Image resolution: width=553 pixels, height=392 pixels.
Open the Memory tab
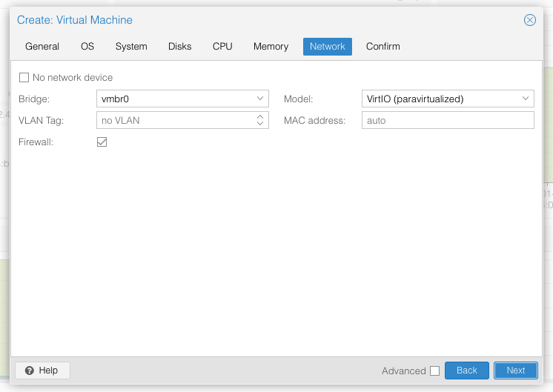[271, 47]
